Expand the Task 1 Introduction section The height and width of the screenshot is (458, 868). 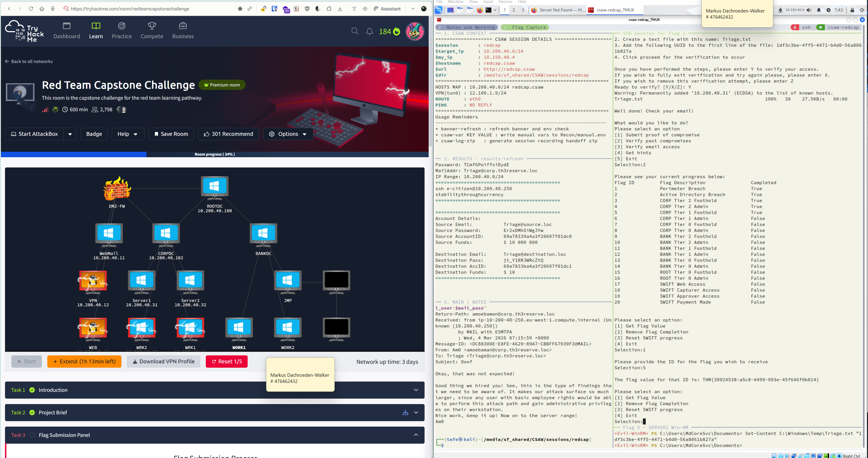[416, 390]
